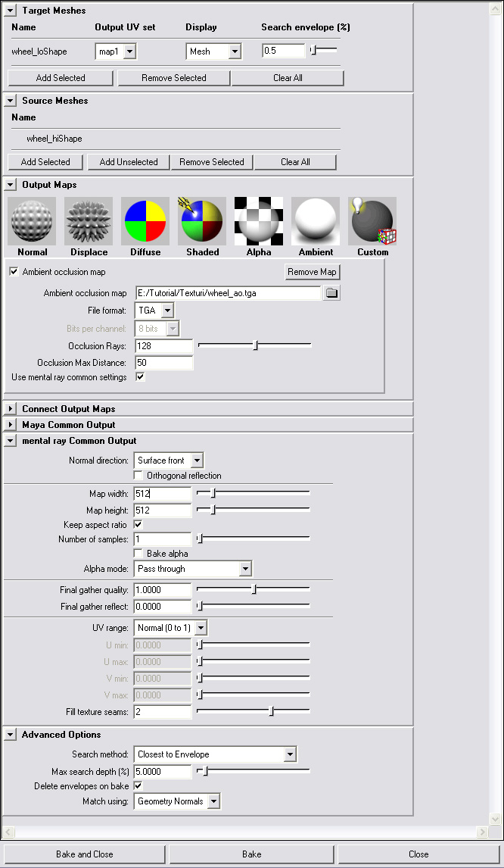Image resolution: width=504 pixels, height=868 pixels.
Task: Open the Search method dropdown
Action: 215,754
